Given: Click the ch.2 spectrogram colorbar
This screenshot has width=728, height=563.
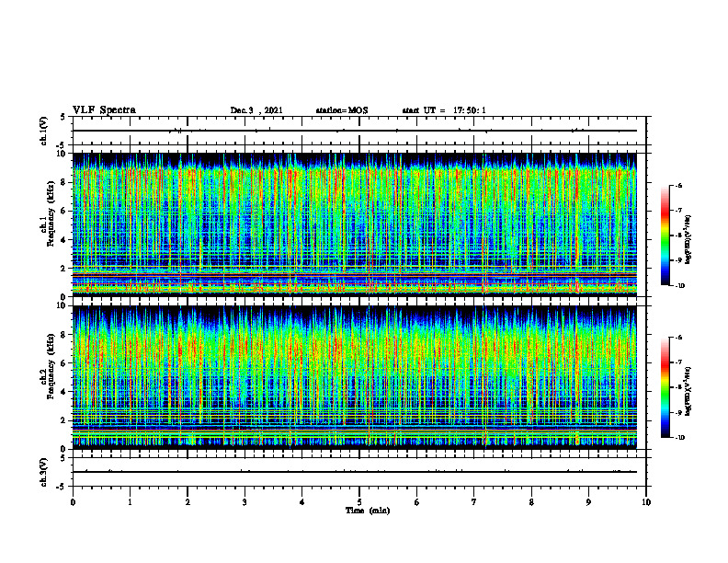Looking at the screenshot, I should 665,387.
